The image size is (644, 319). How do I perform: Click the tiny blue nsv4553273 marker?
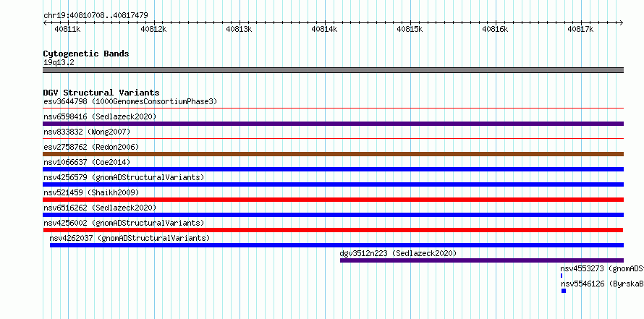(x=562, y=276)
